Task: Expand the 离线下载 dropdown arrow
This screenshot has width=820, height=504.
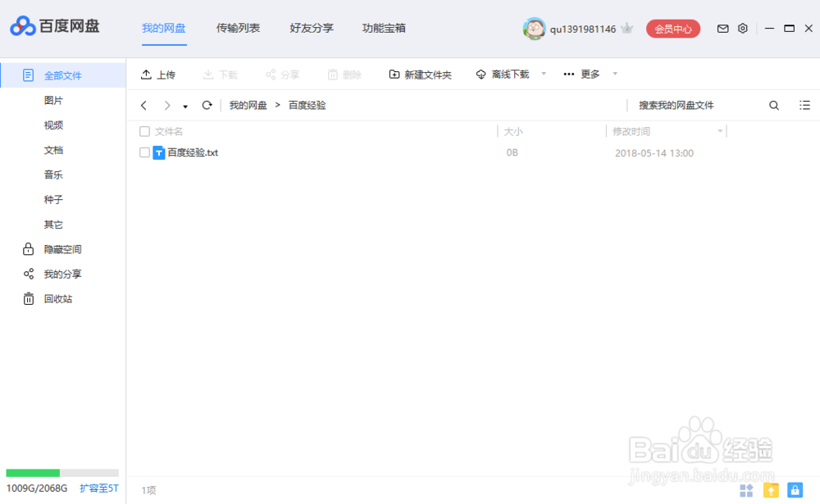Action: pos(544,74)
